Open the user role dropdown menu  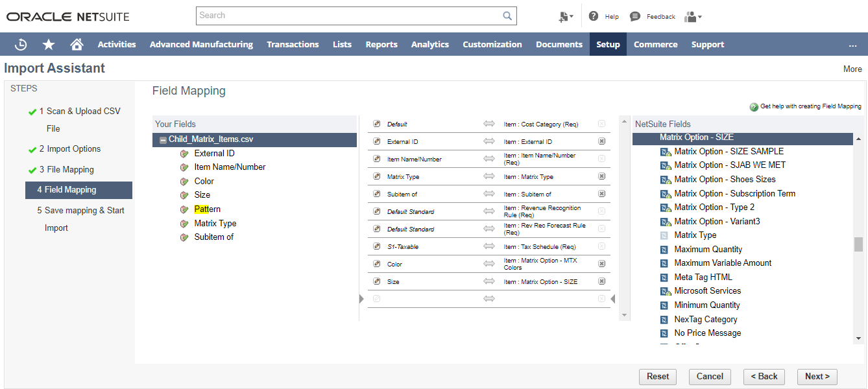[x=693, y=17]
